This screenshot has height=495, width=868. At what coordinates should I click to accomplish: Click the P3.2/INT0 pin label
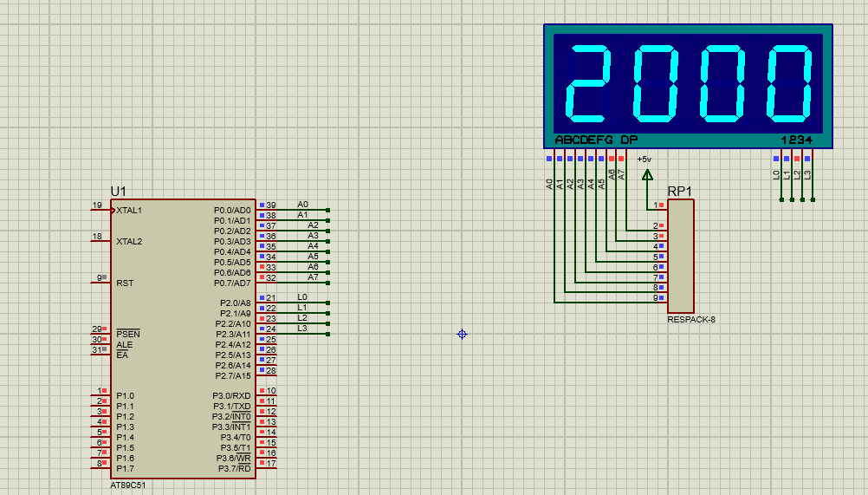[x=231, y=416]
